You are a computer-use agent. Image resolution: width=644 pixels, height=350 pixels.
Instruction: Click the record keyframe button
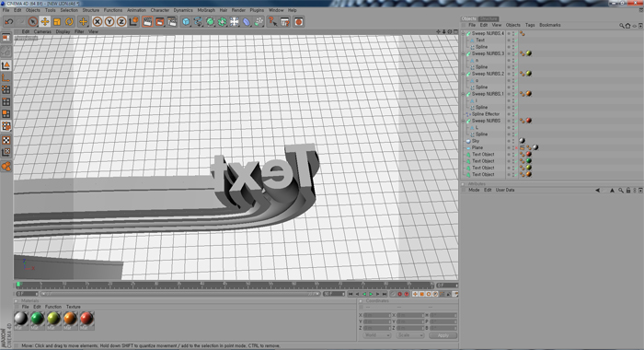point(399,294)
